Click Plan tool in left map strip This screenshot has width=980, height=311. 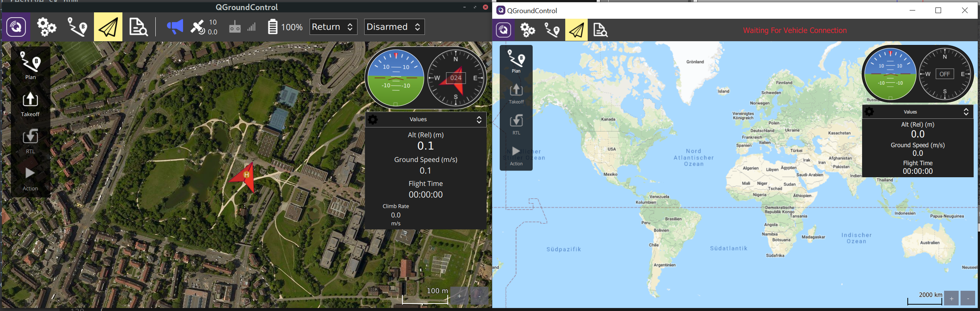coord(30,66)
